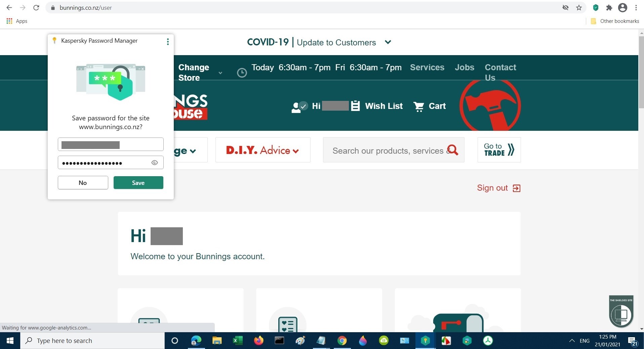The height and width of the screenshot is (349, 644).
Task: Open the terminal window from the taskbar
Action: (x=279, y=341)
